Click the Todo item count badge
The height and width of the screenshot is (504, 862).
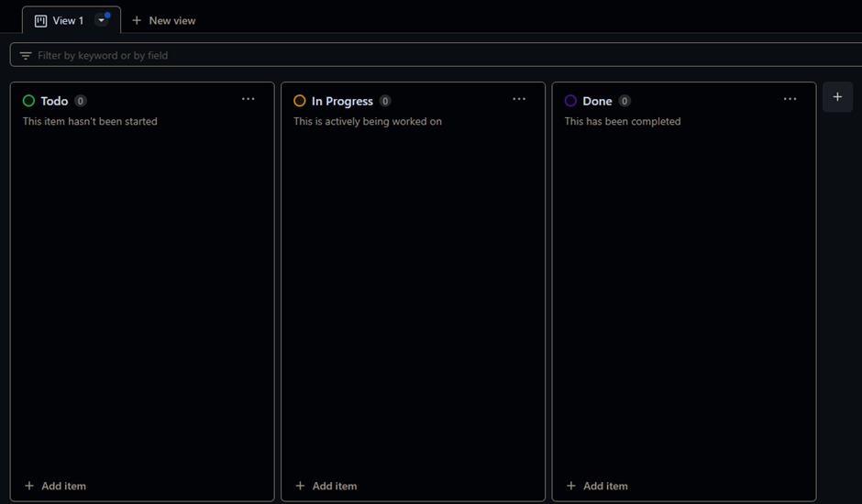tap(81, 101)
